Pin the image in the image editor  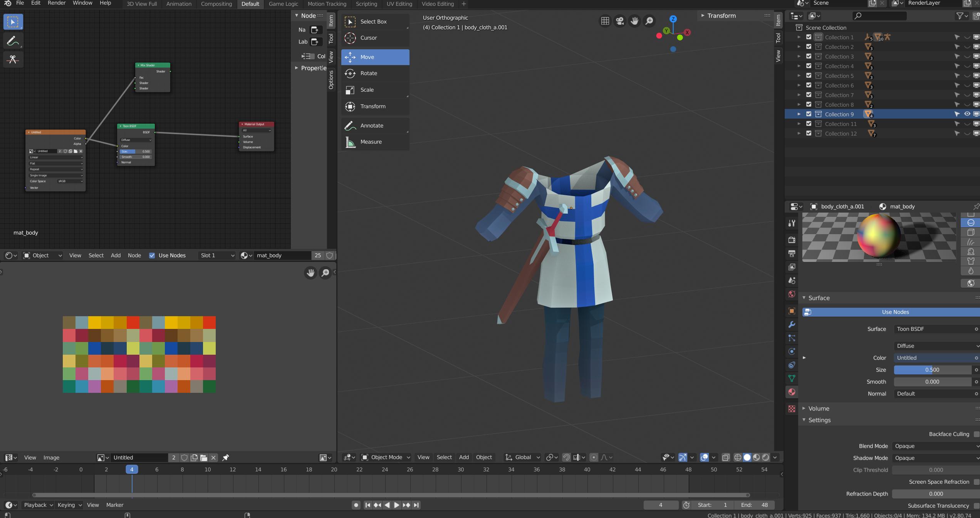[x=226, y=458]
